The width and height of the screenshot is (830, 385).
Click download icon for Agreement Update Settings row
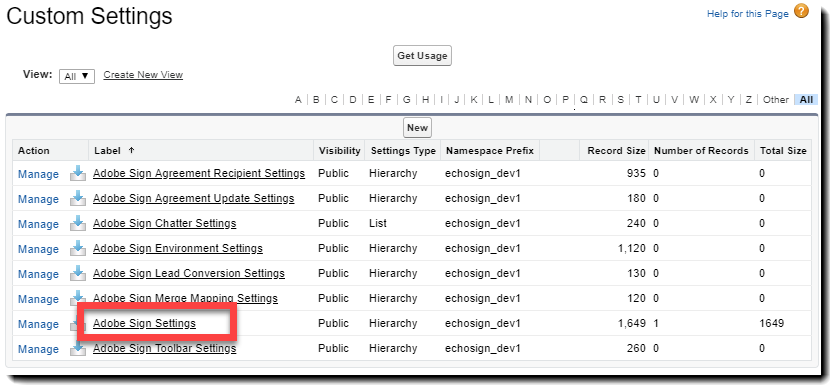point(78,198)
